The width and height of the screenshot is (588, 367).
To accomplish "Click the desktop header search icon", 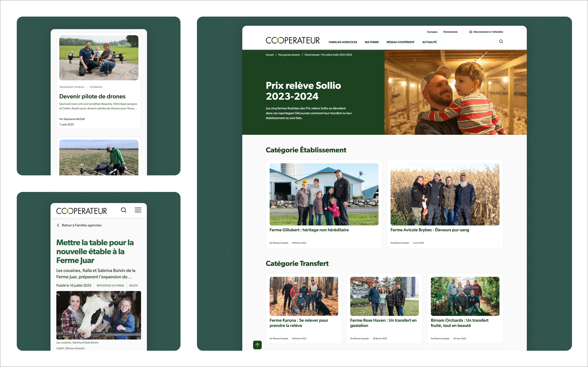I will click(x=501, y=41).
